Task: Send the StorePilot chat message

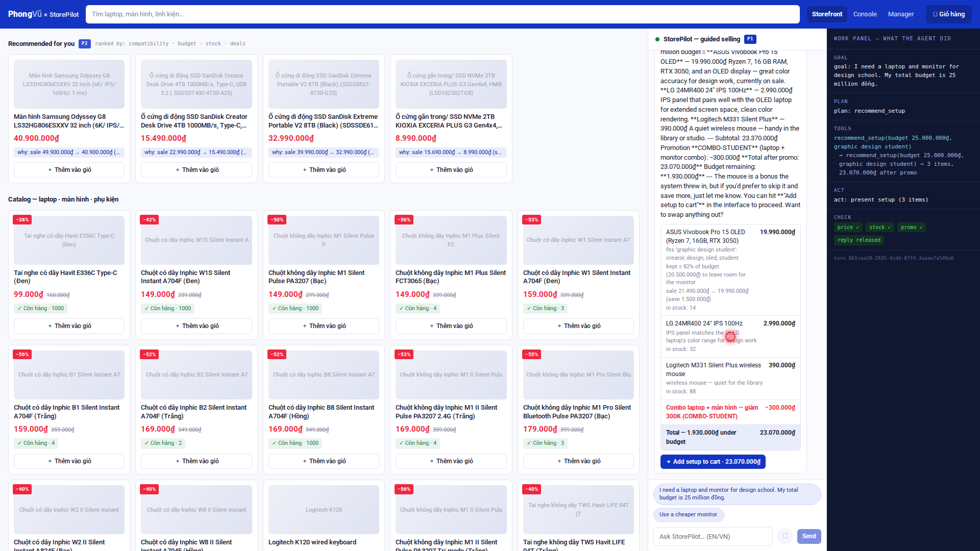Action: point(809,536)
